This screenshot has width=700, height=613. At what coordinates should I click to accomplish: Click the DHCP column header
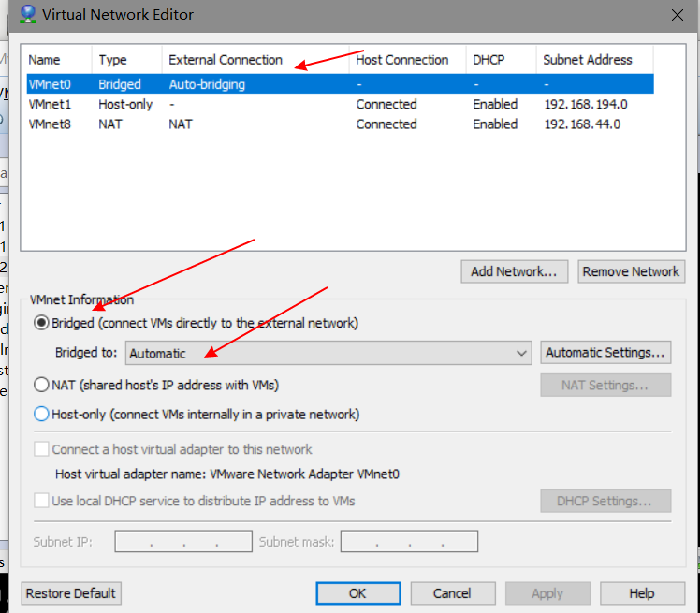(501, 60)
